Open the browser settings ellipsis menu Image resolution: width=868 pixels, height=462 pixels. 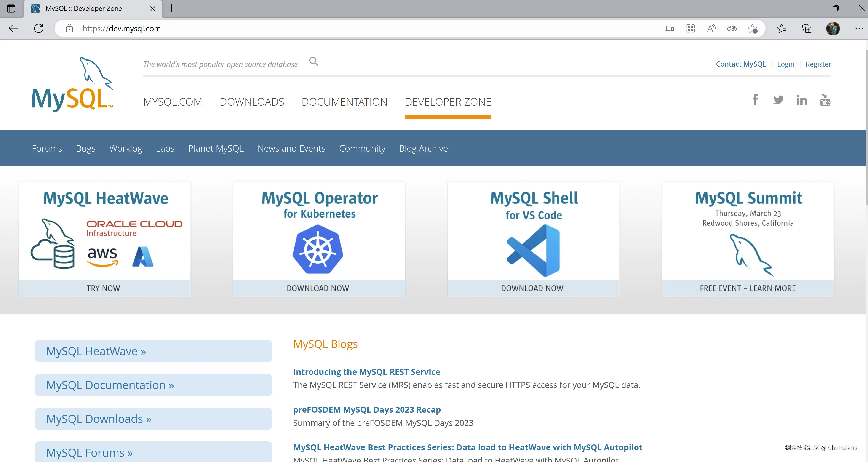click(859, 29)
